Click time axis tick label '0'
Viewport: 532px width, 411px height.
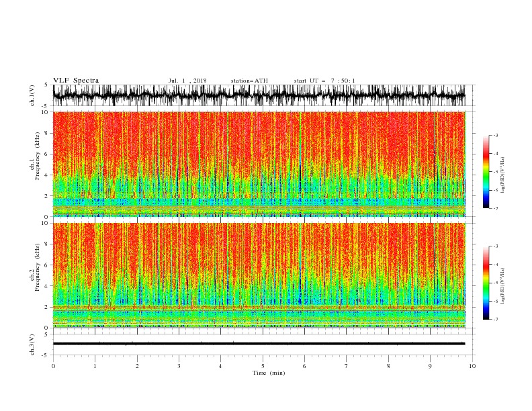(x=53, y=366)
